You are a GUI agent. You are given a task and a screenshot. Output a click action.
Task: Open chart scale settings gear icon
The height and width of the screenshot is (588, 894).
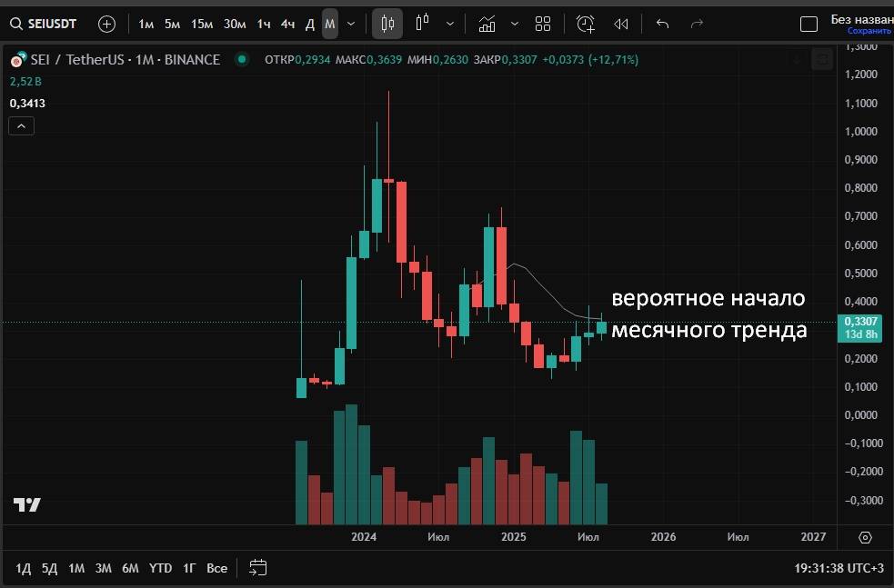(x=865, y=537)
